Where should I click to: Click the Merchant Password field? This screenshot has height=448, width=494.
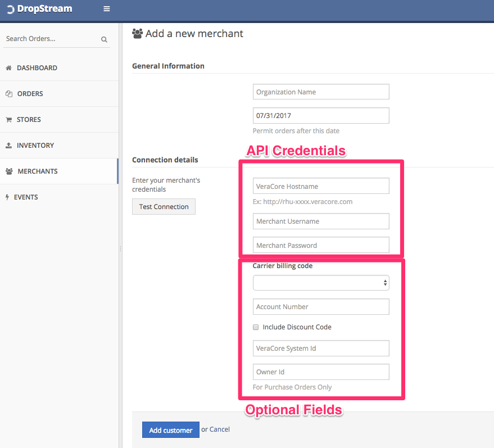[x=321, y=245]
